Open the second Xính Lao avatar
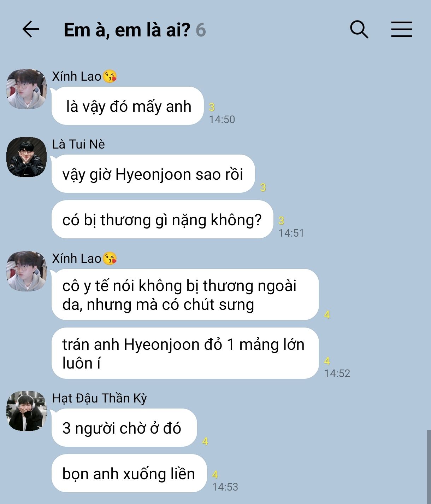 click(26, 271)
